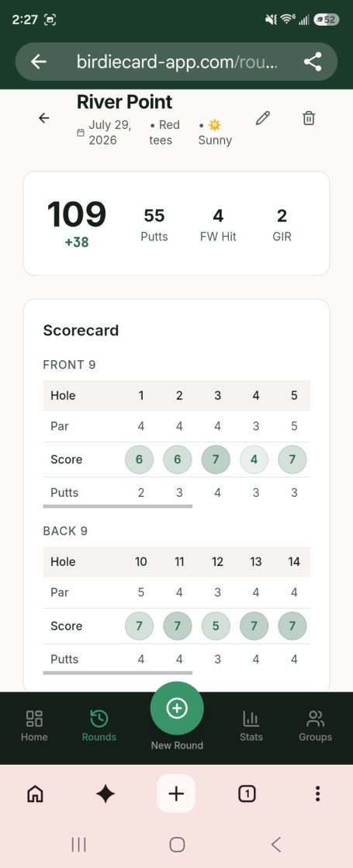Tap the hole 12 score circle showing 5
This screenshot has width=353, height=868.
tap(217, 626)
